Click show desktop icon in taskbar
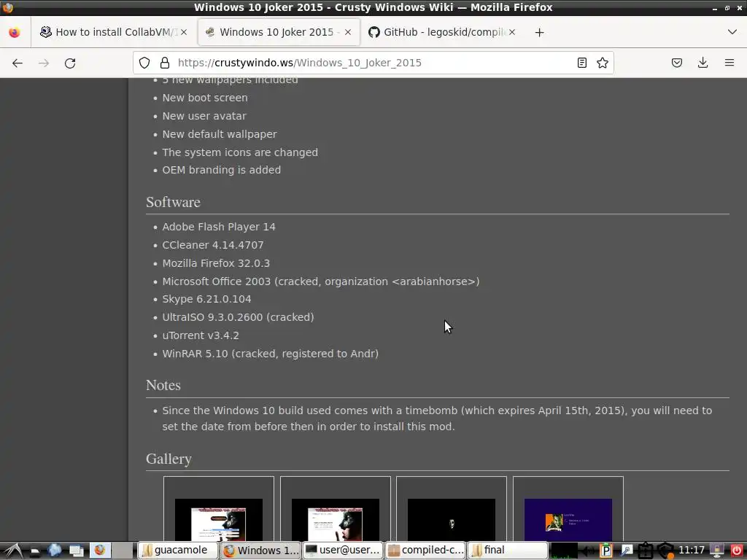 76,551
